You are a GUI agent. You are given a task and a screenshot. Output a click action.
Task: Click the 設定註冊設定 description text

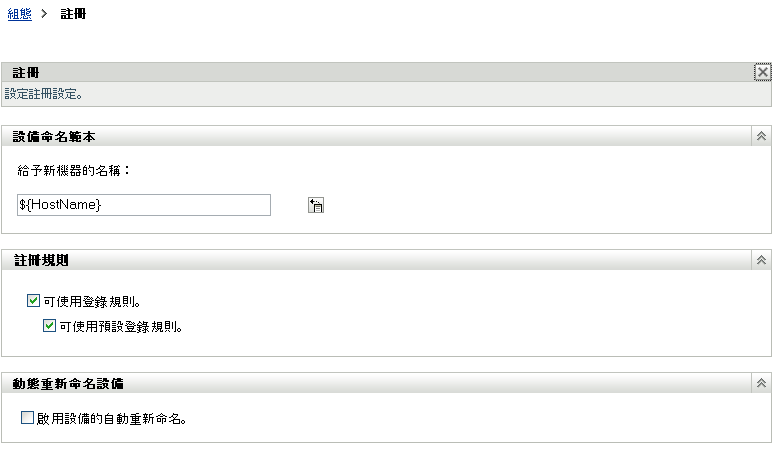coord(43,94)
